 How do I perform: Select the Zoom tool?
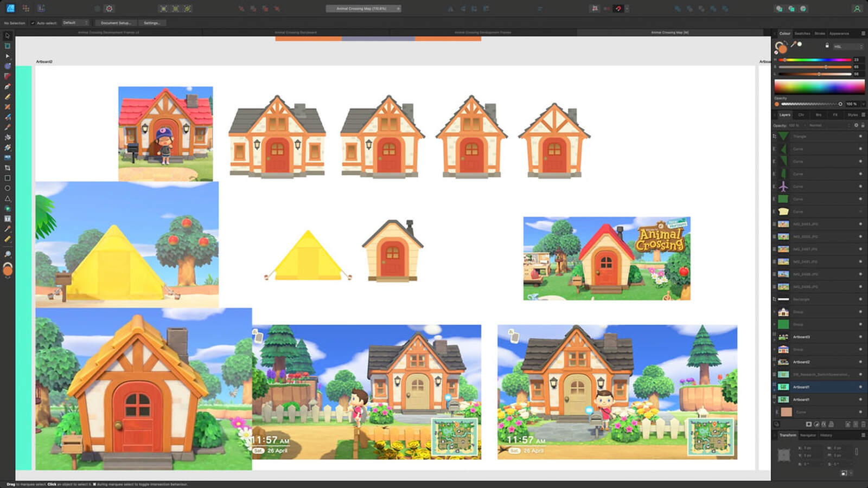[x=8, y=254]
